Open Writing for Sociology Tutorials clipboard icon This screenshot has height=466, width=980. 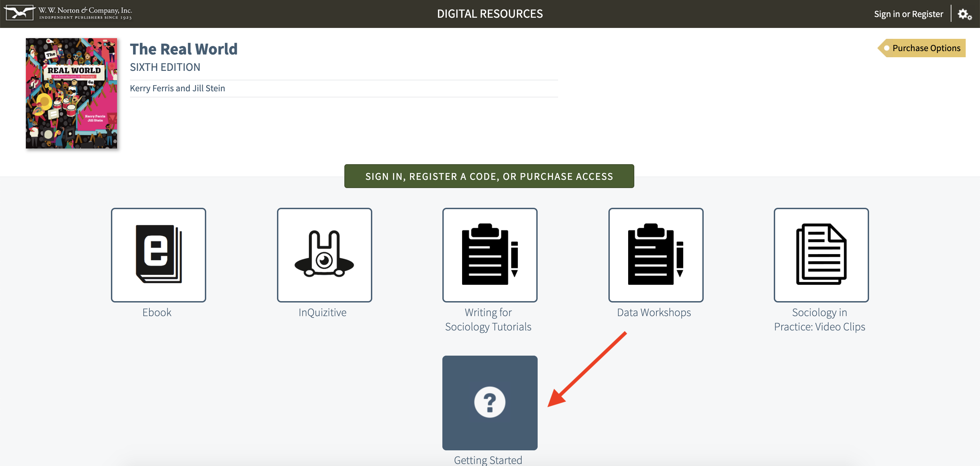coord(490,255)
